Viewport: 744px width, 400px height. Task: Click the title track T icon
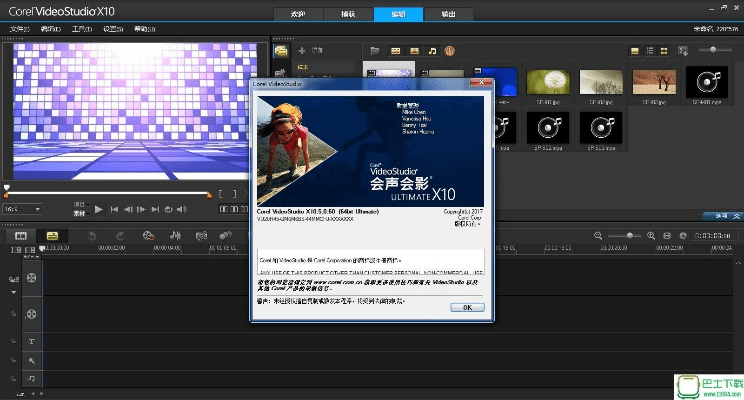pyautogui.click(x=32, y=342)
